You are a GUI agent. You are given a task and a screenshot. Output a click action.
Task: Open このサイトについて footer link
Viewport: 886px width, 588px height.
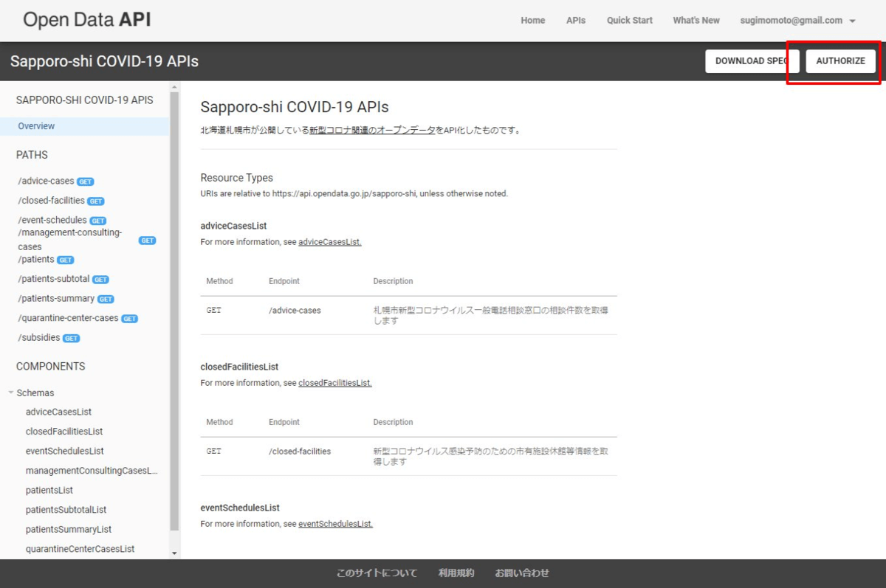tap(377, 573)
